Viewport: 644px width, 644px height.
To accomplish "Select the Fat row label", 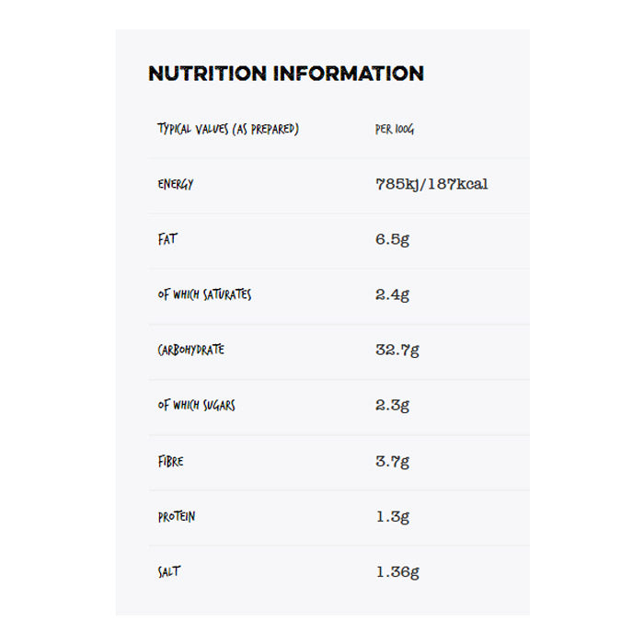I will point(167,239).
